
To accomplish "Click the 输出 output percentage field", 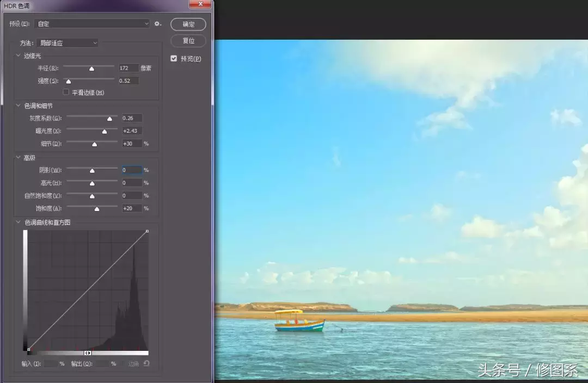I will pyautogui.click(x=102, y=363).
